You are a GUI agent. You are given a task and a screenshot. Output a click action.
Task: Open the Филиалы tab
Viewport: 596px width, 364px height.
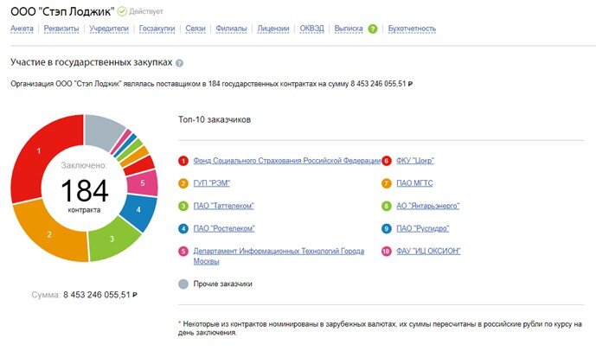point(231,29)
